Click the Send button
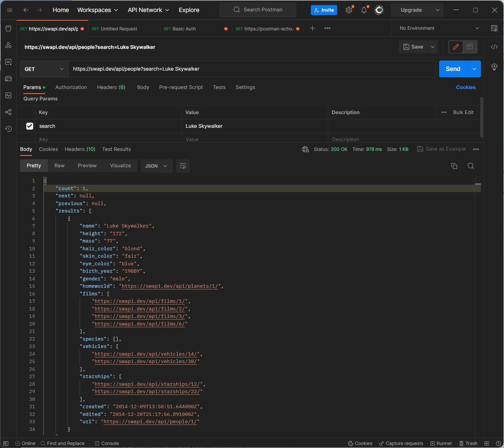 [x=453, y=69]
